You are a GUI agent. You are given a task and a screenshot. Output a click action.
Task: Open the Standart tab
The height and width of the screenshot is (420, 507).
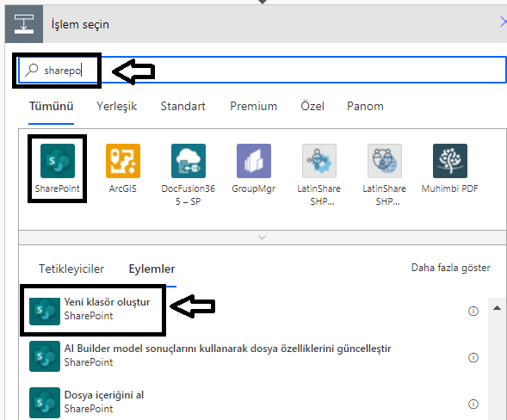tap(183, 106)
